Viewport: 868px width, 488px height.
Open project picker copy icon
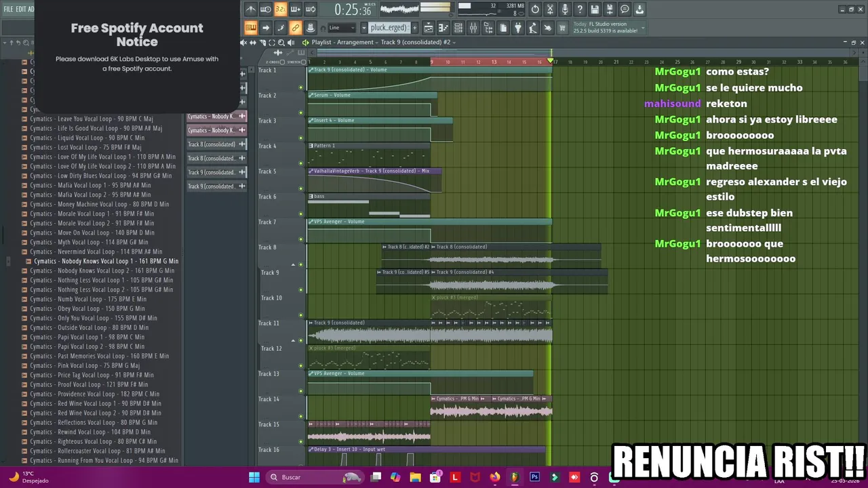click(x=503, y=28)
